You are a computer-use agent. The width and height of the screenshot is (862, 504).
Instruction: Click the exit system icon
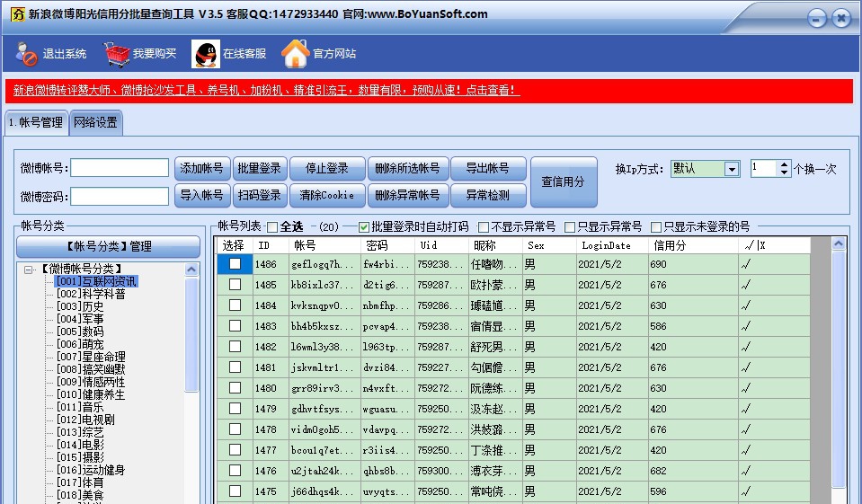[26, 54]
